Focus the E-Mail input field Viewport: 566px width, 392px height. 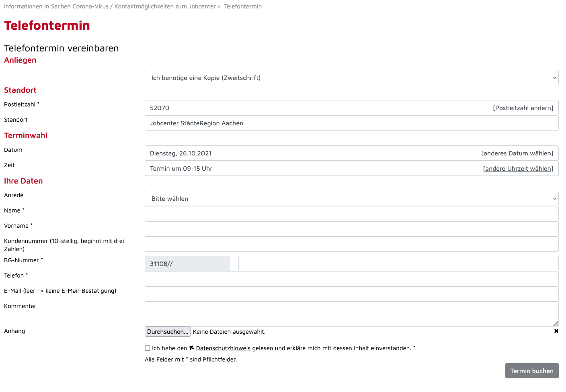tap(351, 294)
